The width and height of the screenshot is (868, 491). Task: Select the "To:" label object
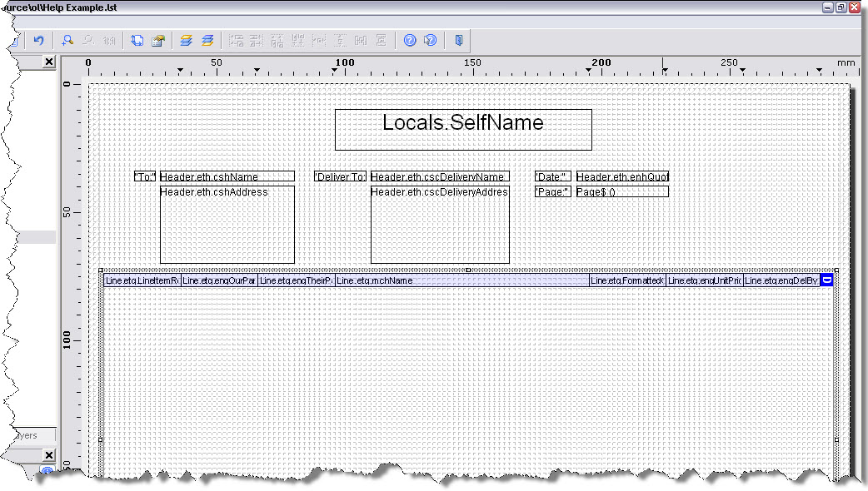click(145, 176)
